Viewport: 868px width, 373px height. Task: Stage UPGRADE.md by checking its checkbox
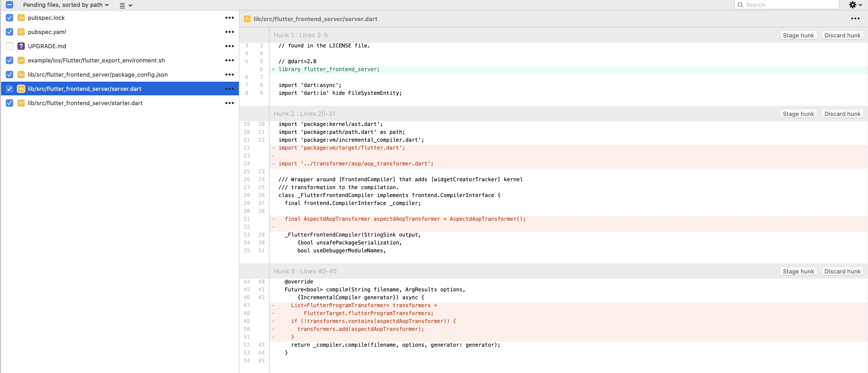point(9,46)
